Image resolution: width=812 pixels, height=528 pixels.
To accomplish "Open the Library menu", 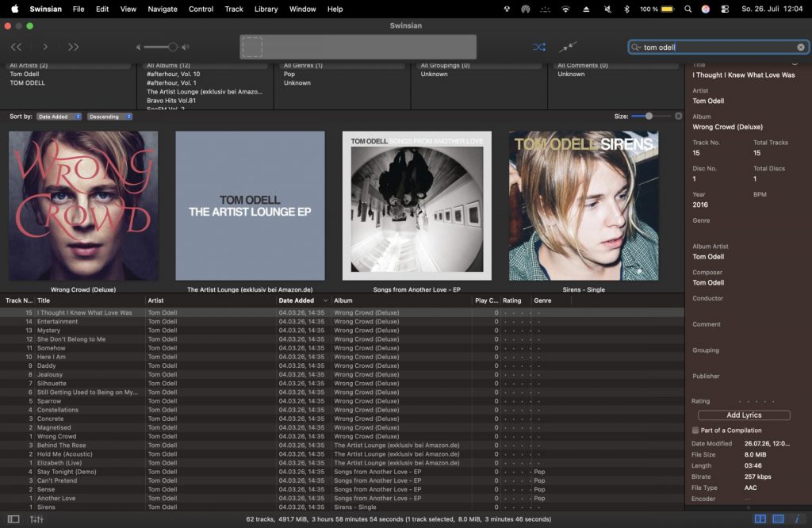I will [x=266, y=9].
